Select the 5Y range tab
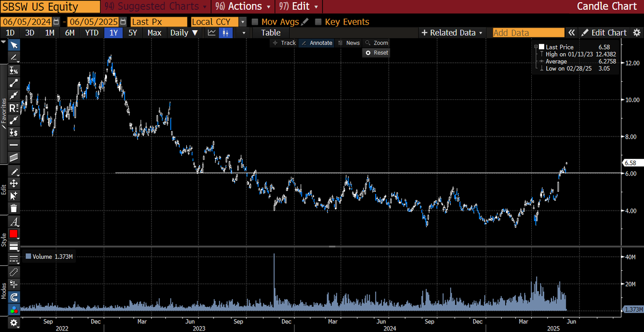Image resolution: width=644 pixels, height=332 pixels. coord(133,33)
